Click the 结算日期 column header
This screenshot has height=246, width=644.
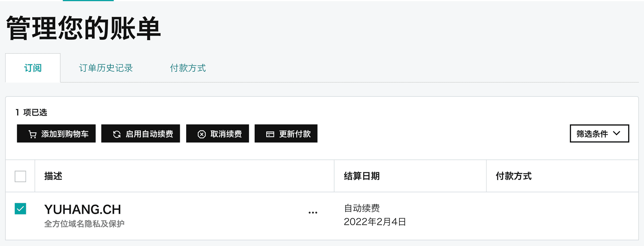(x=362, y=176)
